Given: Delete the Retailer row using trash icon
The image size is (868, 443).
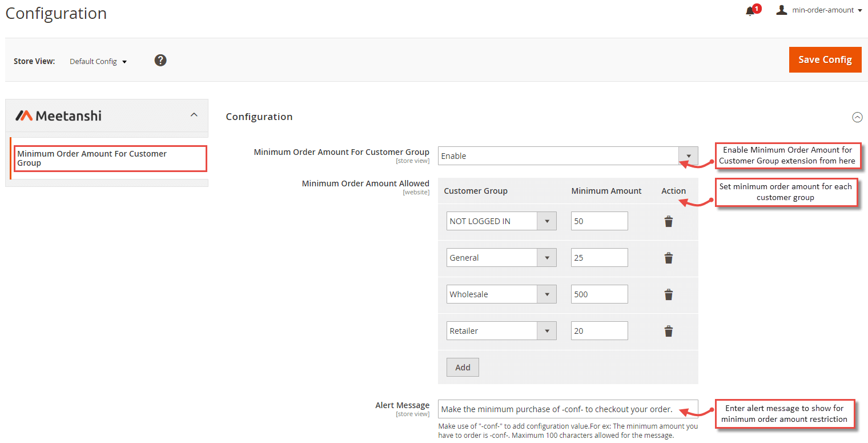Looking at the screenshot, I should [x=668, y=332].
